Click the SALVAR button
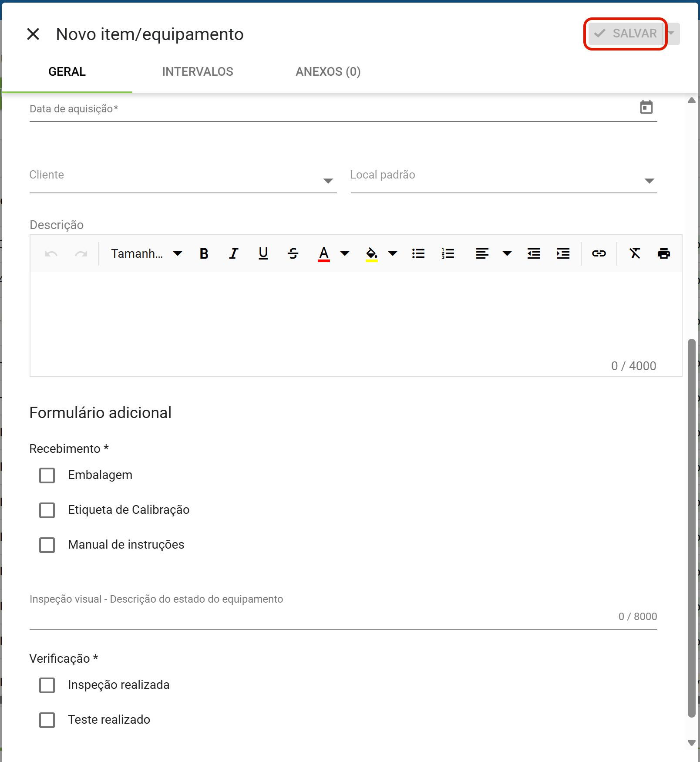This screenshot has height=762, width=700. [x=626, y=34]
